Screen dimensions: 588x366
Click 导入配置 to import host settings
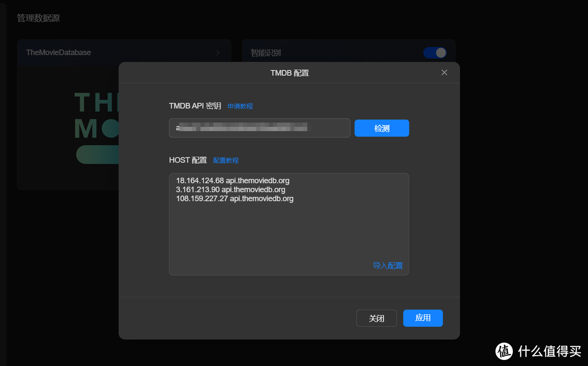(x=388, y=266)
